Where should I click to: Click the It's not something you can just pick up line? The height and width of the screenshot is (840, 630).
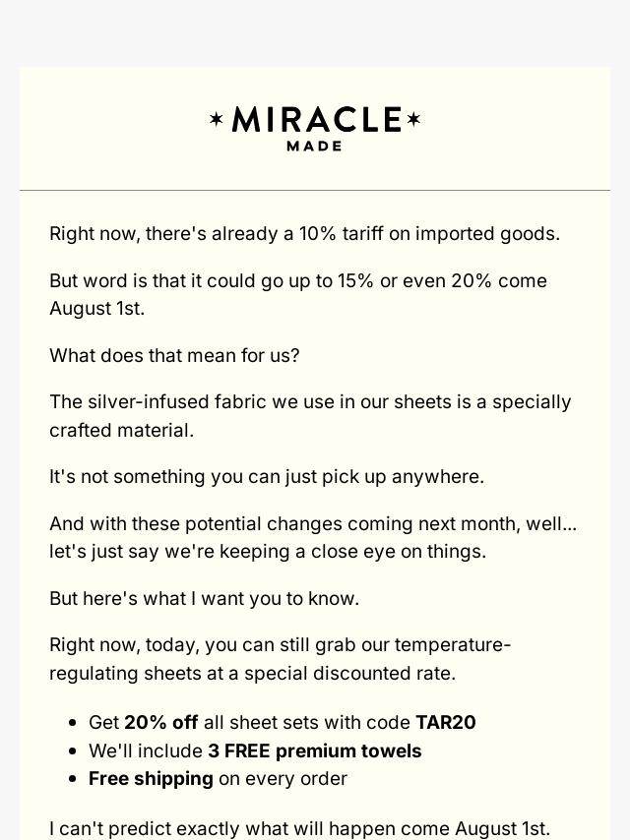(267, 476)
